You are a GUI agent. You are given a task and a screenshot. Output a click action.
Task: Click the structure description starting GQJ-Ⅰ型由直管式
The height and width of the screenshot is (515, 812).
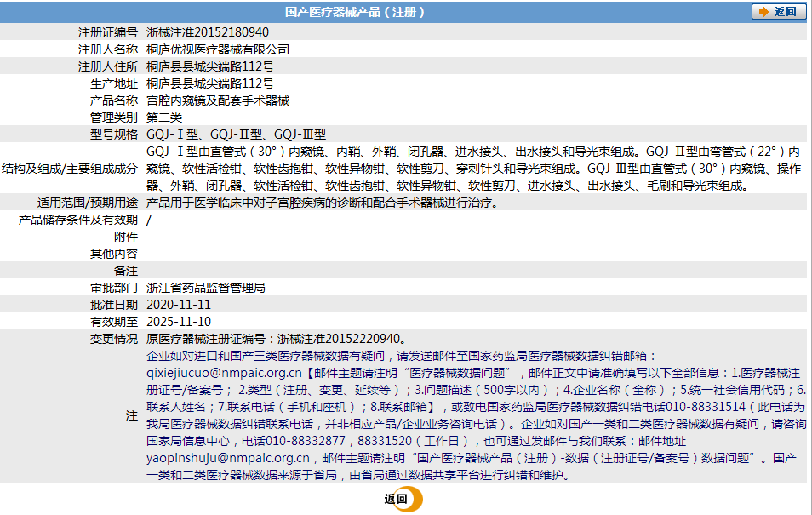474,169
